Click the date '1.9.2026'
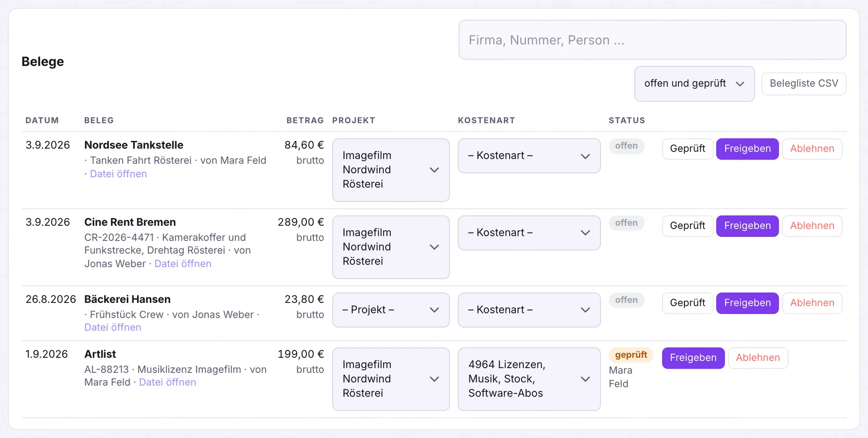 click(47, 354)
